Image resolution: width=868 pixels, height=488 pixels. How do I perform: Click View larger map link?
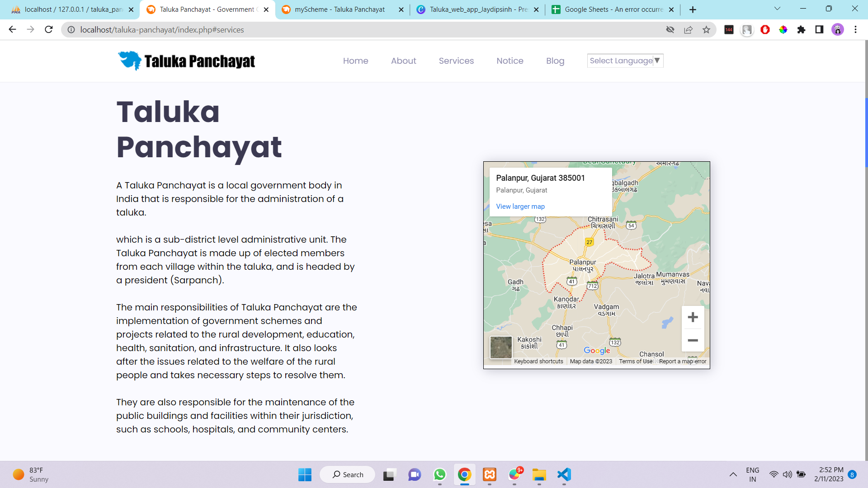(x=520, y=206)
